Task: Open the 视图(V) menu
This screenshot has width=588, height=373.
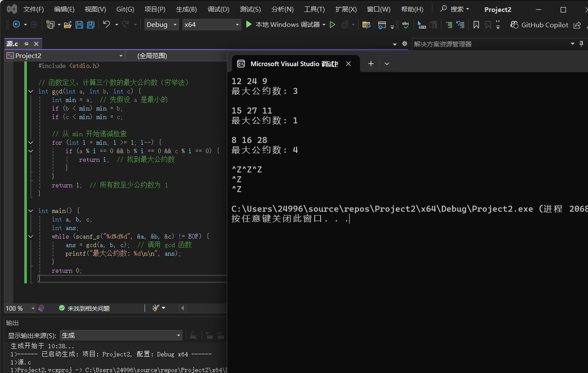Action: pos(96,9)
